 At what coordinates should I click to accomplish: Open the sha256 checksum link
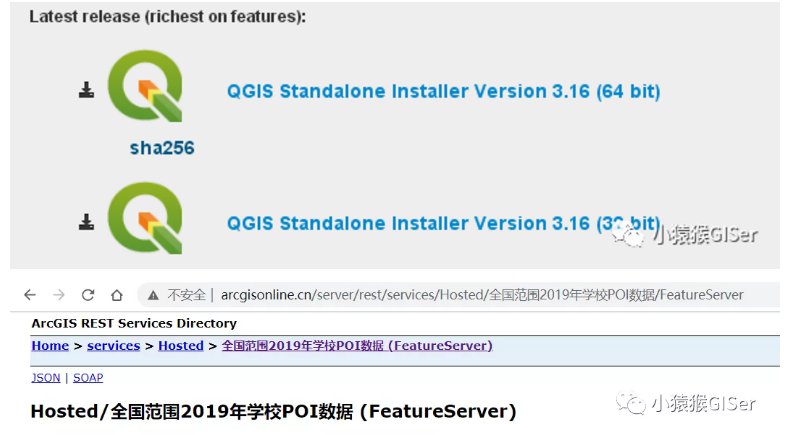click(161, 148)
